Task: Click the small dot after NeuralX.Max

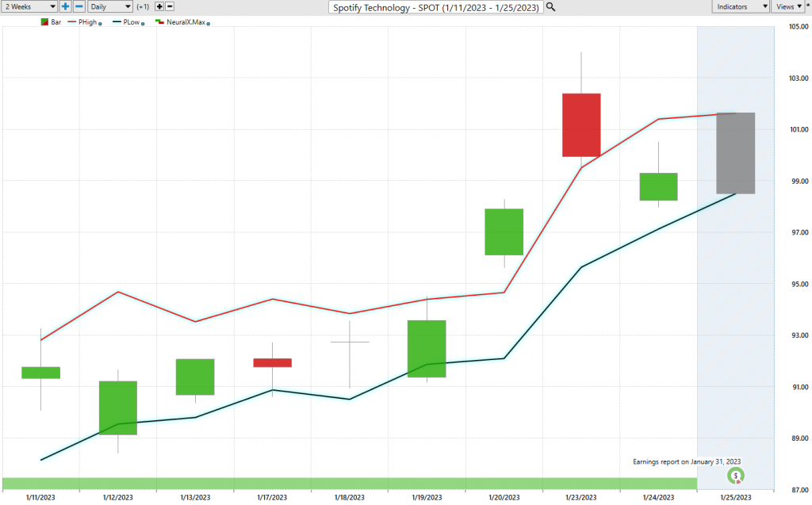Action: click(x=209, y=24)
